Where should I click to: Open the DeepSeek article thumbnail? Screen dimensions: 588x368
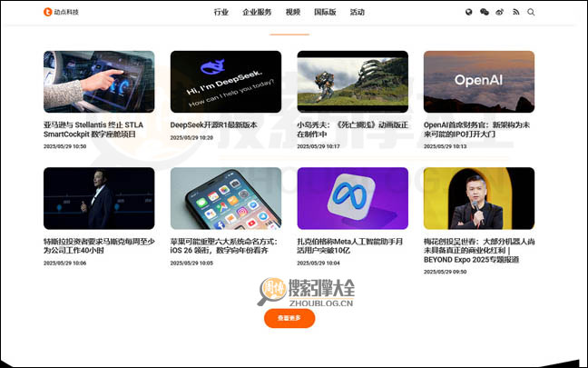point(226,82)
